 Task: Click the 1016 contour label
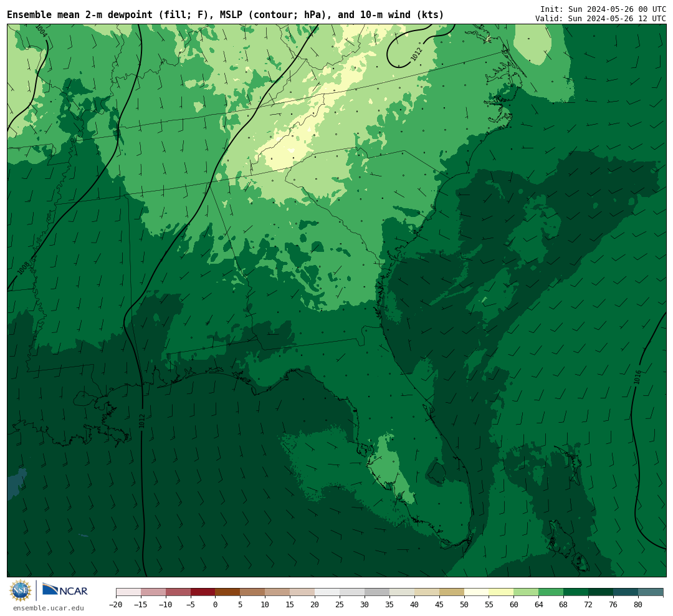(637, 377)
